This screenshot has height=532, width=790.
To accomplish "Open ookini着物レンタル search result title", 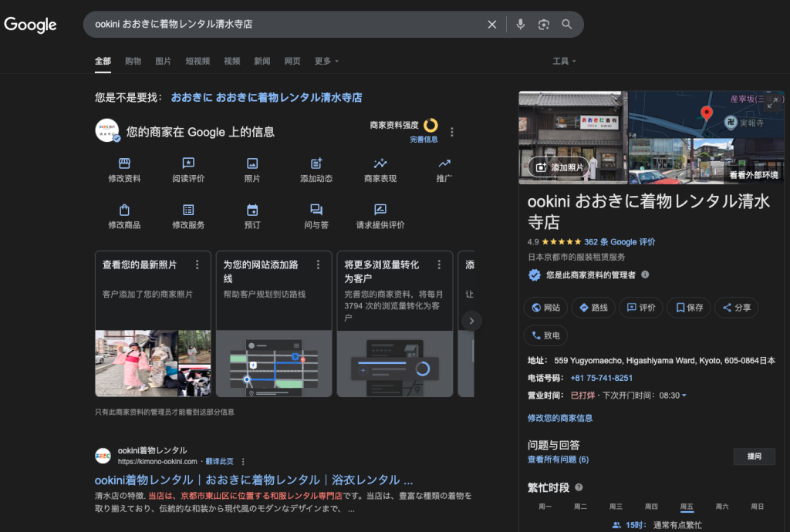I will pyautogui.click(x=254, y=480).
